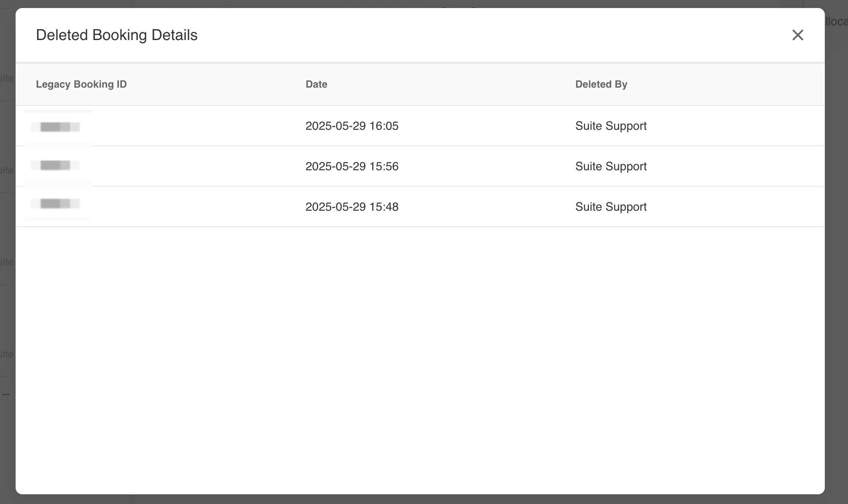Open the blurred booking ID in first row
The height and width of the screenshot is (504, 848).
56,126
